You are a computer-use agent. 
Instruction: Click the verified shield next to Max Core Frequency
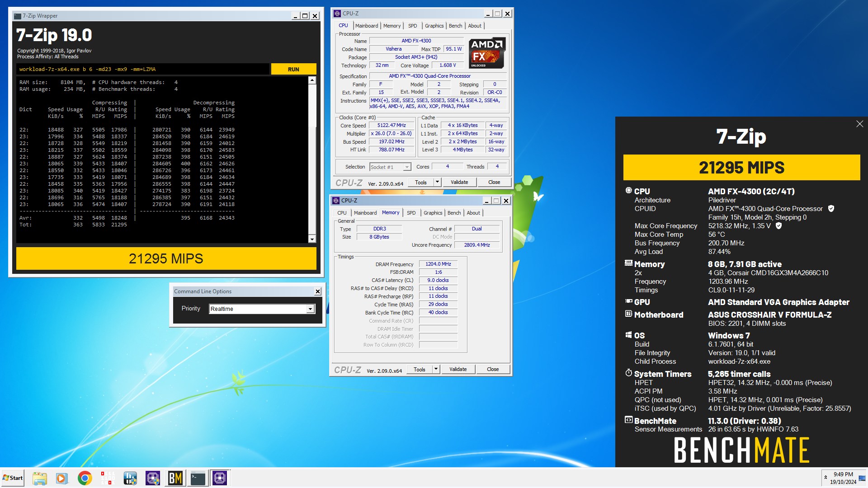(778, 225)
